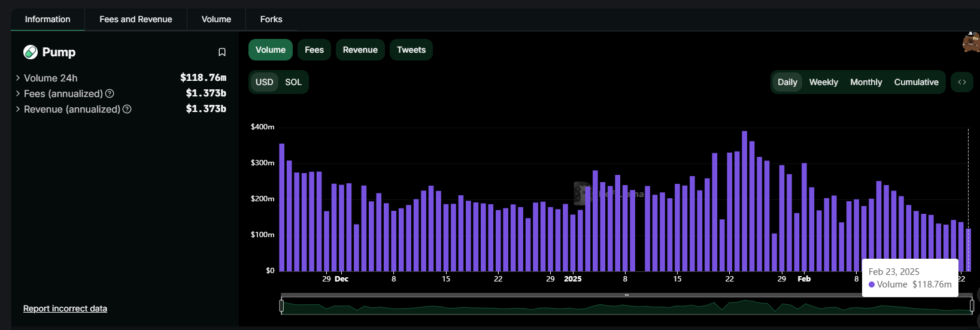Click the bookmark icon next to Pump
This screenshot has height=330, width=980.
[222, 52]
